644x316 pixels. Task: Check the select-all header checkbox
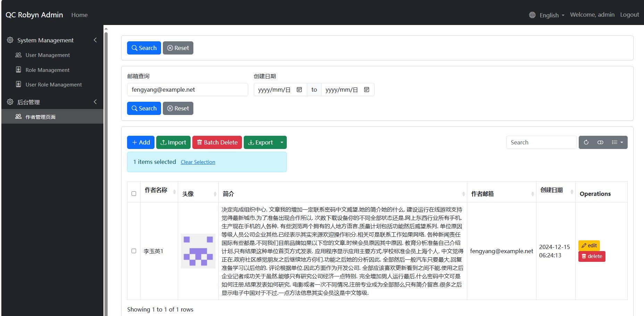(134, 193)
